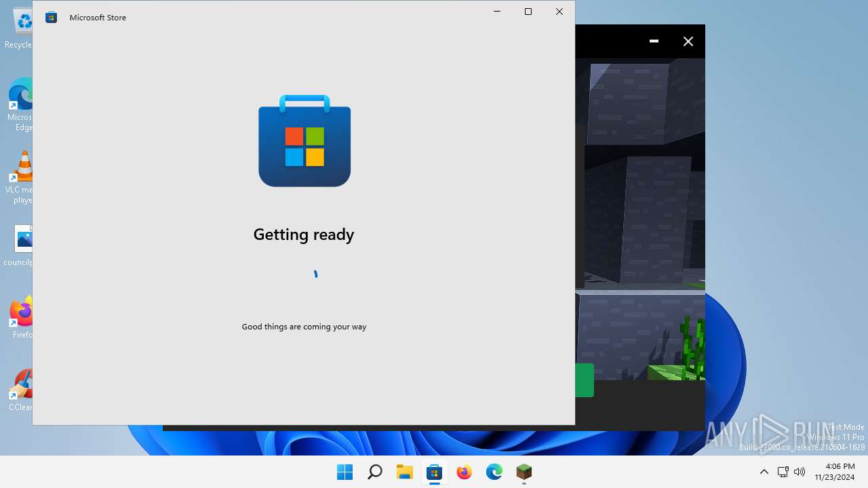Viewport: 868px width, 488px height.
Task: Open the Windows Start menu
Action: tap(344, 472)
